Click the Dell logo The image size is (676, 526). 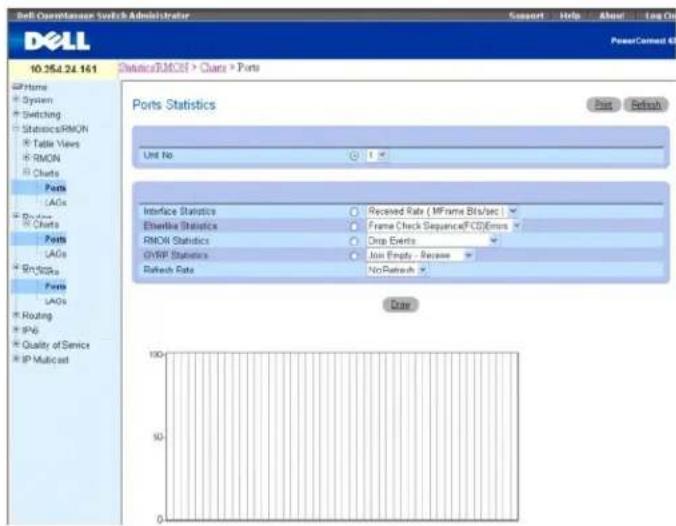point(57,41)
